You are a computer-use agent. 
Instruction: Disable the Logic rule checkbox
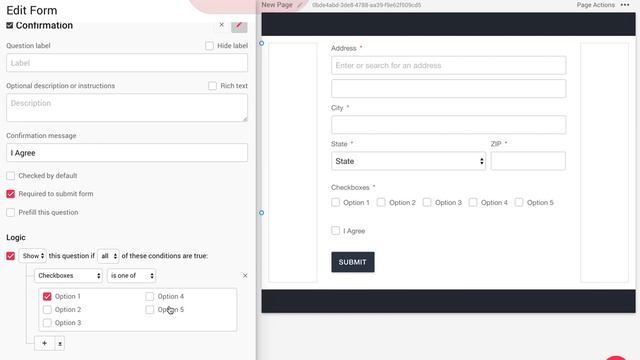pyautogui.click(x=11, y=256)
